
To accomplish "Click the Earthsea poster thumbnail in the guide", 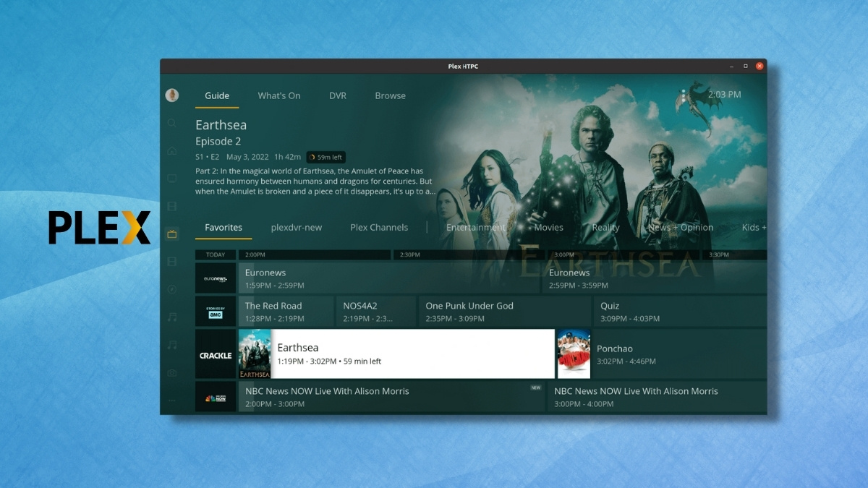I will pos(255,354).
